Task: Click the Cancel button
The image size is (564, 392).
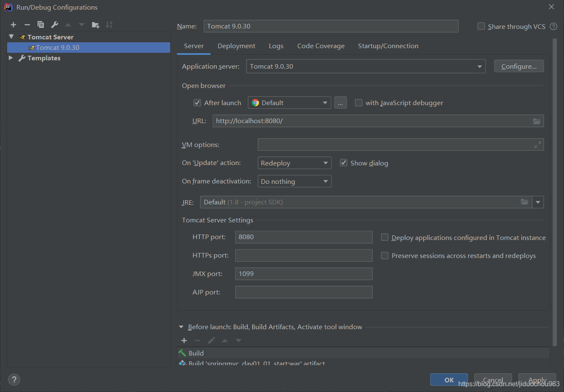Action: click(x=493, y=380)
